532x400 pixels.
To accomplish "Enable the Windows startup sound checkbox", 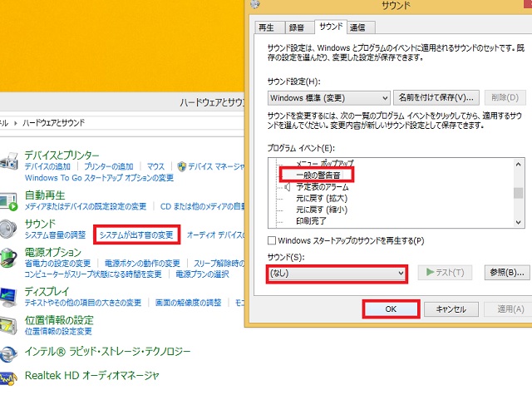I will (273, 241).
